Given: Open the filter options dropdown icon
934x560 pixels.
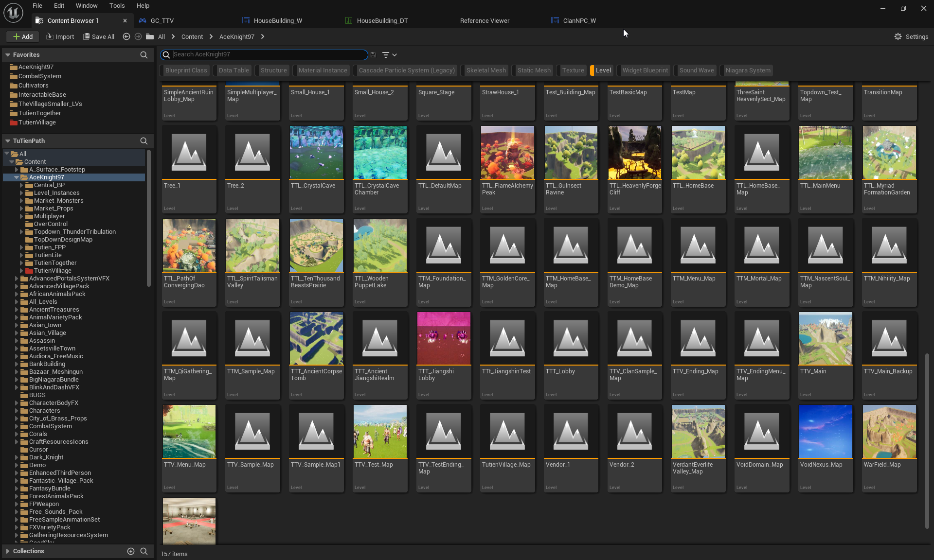Looking at the screenshot, I should [x=389, y=55].
